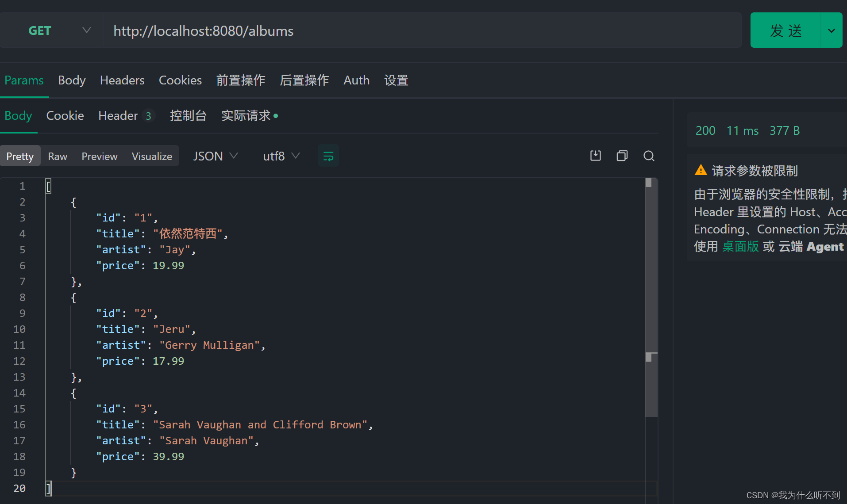The image size is (847, 504).
Task: Click the download response icon
Action: [x=596, y=156]
